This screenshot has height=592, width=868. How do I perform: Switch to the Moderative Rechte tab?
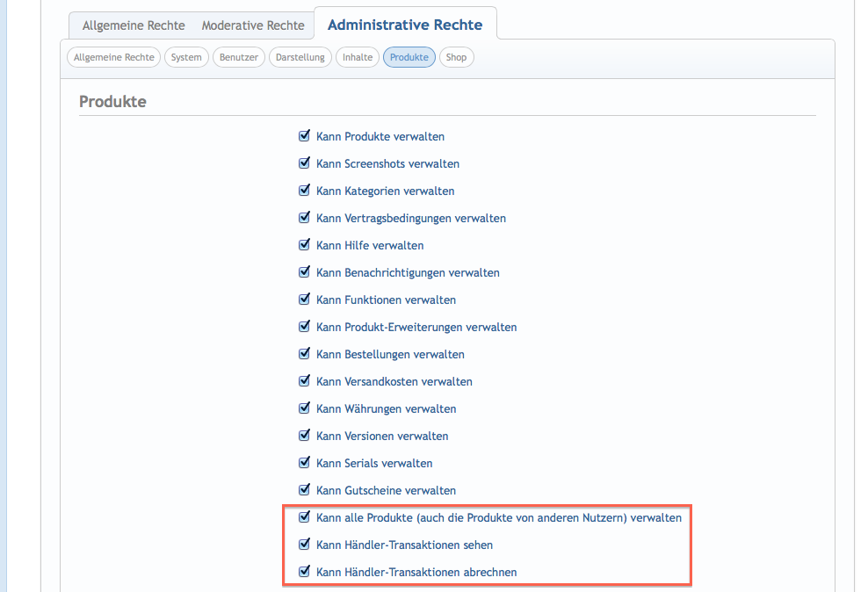[x=253, y=25]
